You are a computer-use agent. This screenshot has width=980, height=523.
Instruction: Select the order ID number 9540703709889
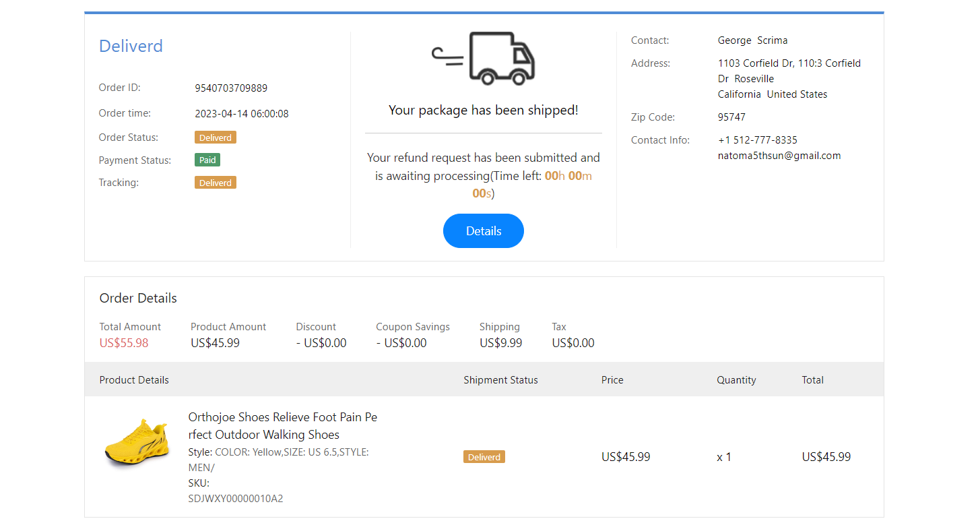coord(231,88)
